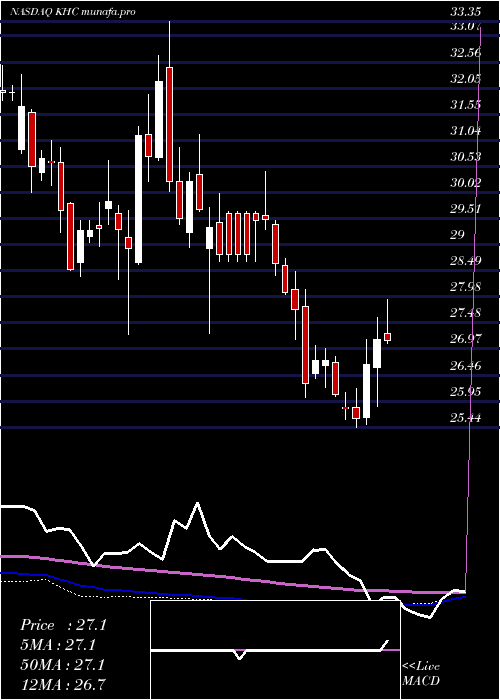Select the 31.55 price axis label
Screen dimensions: 500x700
pyautogui.click(x=465, y=105)
